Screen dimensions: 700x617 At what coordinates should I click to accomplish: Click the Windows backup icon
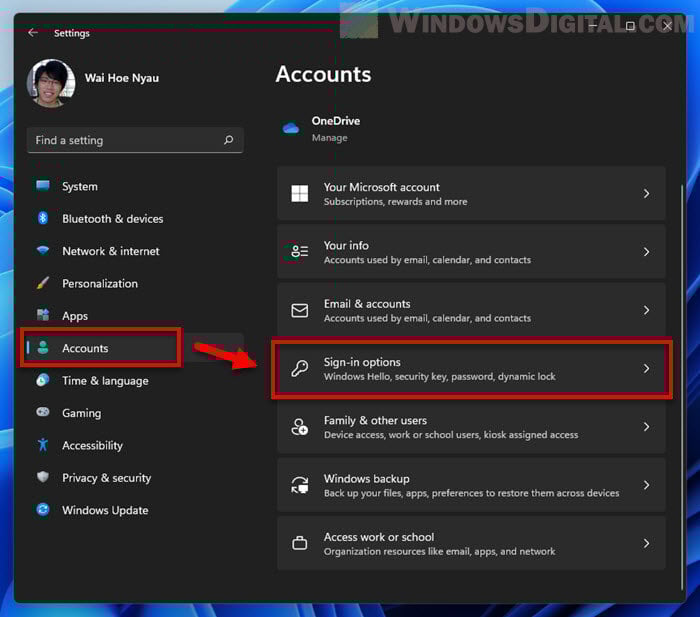point(300,485)
